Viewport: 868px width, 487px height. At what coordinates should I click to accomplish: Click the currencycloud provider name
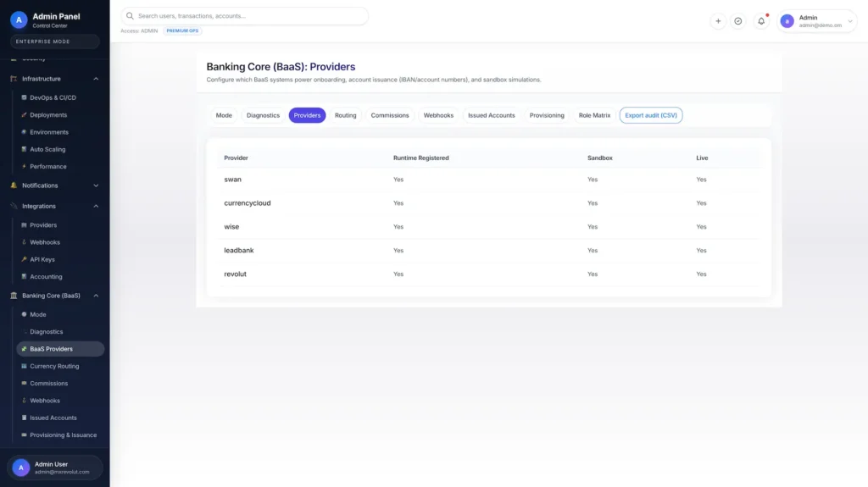(248, 203)
